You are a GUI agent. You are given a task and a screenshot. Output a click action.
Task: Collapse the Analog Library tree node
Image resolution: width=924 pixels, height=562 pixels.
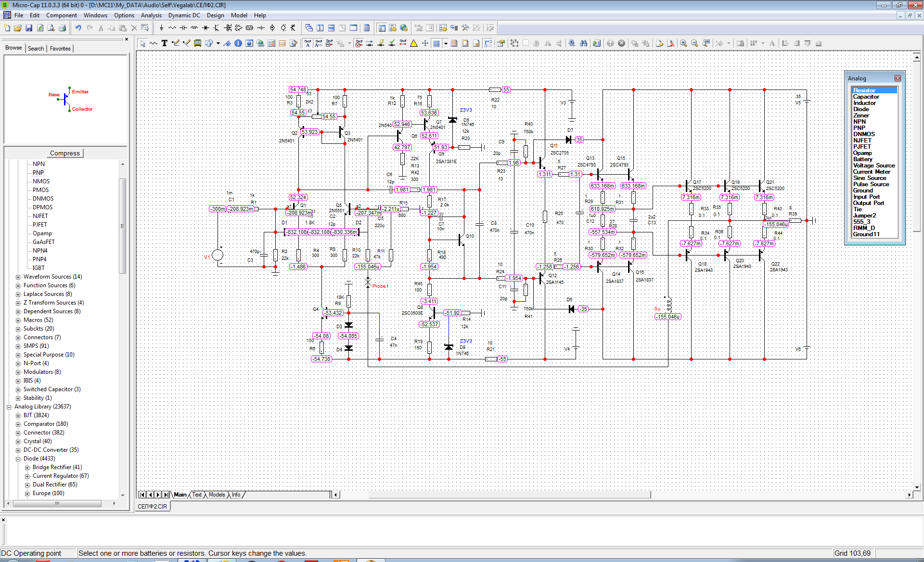(9, 407)
